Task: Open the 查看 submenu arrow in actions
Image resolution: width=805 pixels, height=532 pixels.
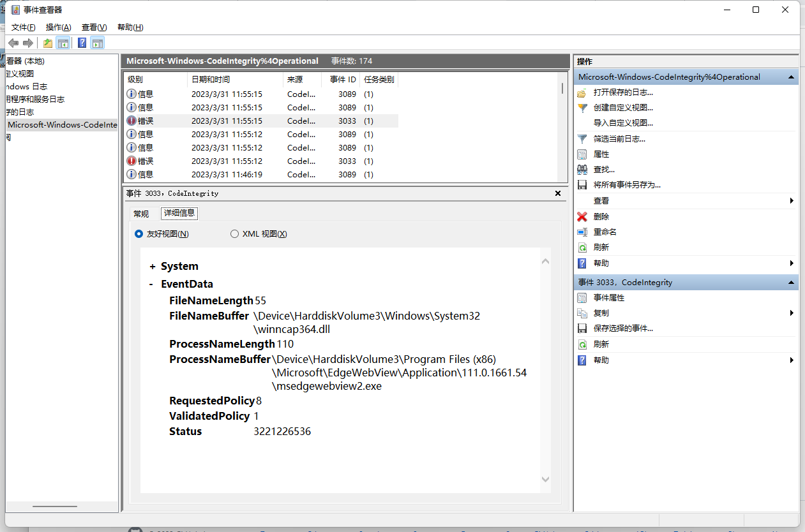Action: [792, 200]
